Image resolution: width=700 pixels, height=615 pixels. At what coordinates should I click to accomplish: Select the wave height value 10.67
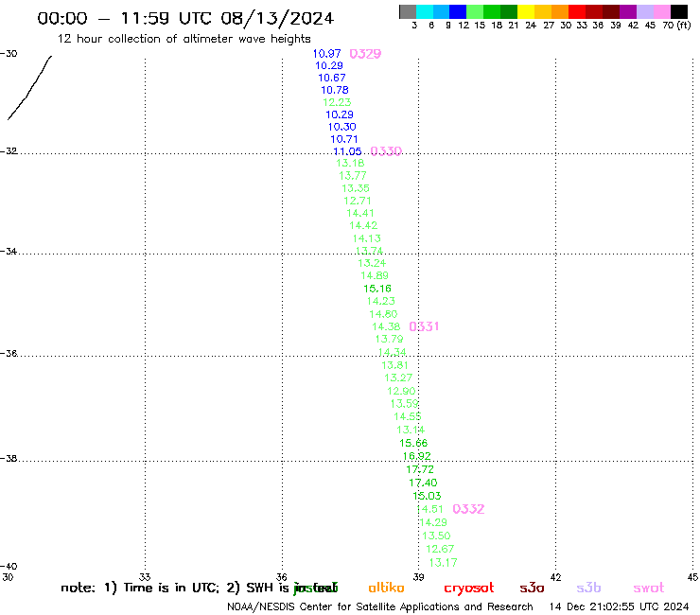(332, 78)
